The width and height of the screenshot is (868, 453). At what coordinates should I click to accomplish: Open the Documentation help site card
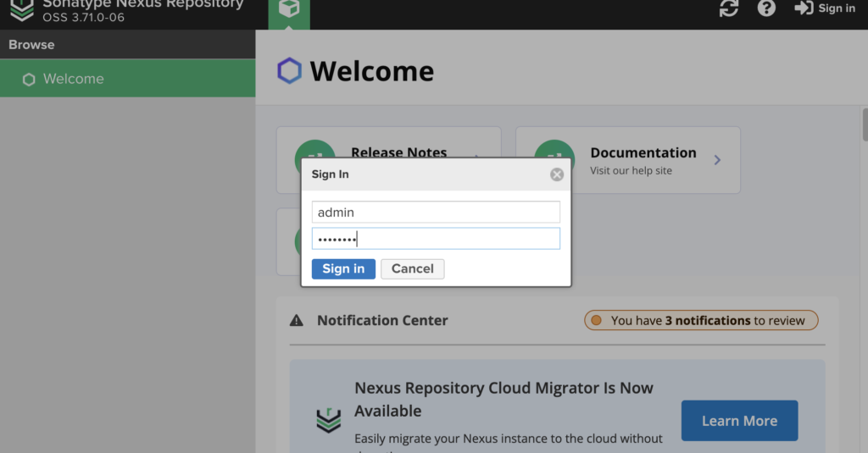pyautogui.click(x=643, y=160)
